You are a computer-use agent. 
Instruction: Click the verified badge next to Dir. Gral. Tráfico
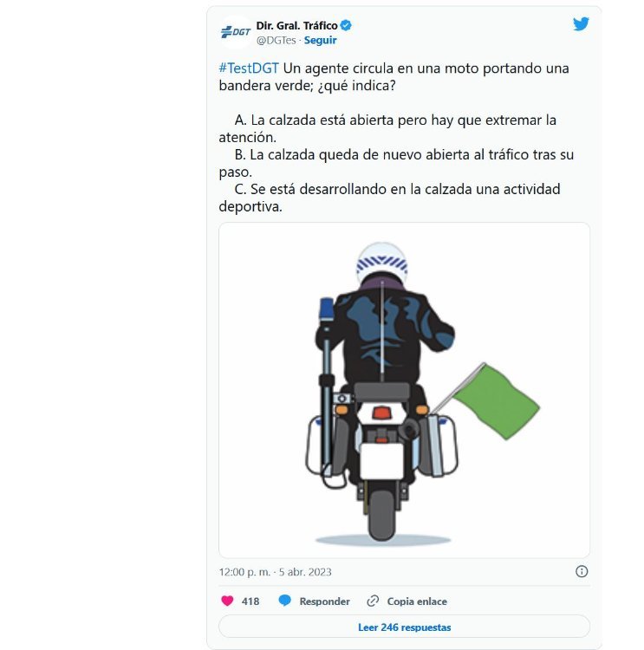pyautogui.click(x=346, y=26)
